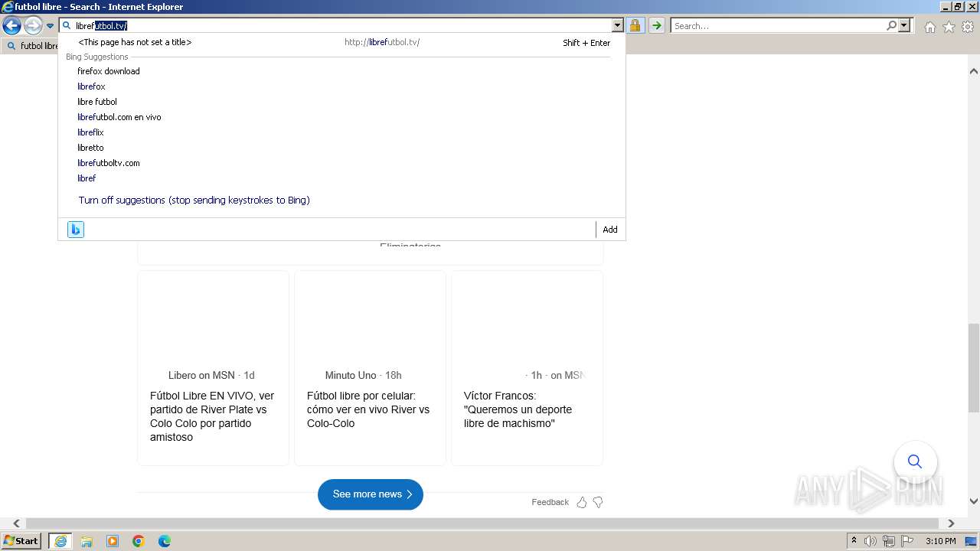Open File Explorer from taskbar
Screen dimensions: 980x551
pos(87,541)
